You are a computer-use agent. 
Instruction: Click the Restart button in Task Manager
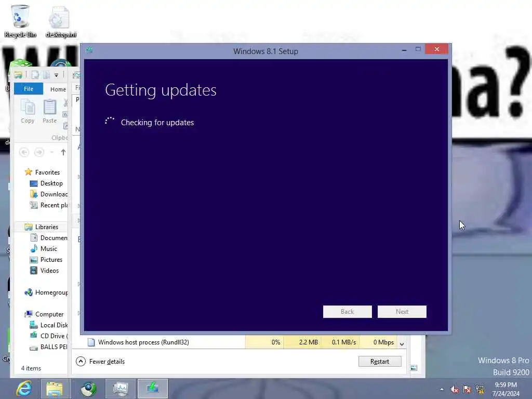pos(380,362)
